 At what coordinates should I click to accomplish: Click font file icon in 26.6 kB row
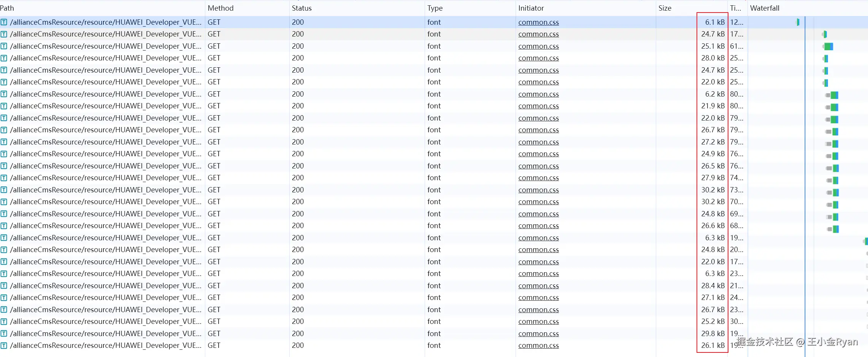(x=4, y=226)
